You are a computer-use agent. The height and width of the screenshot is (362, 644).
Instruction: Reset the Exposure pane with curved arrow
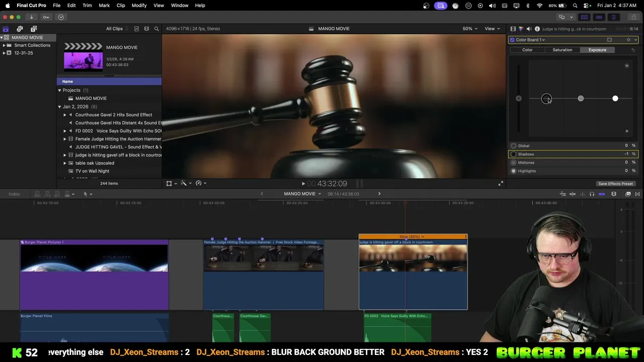[x=633, y=50]
